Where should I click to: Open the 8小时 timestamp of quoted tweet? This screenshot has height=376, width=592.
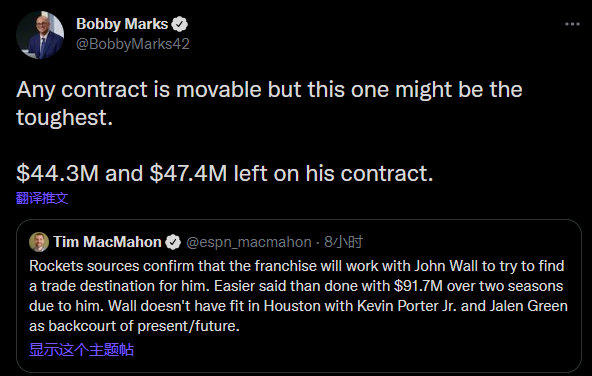343,242
